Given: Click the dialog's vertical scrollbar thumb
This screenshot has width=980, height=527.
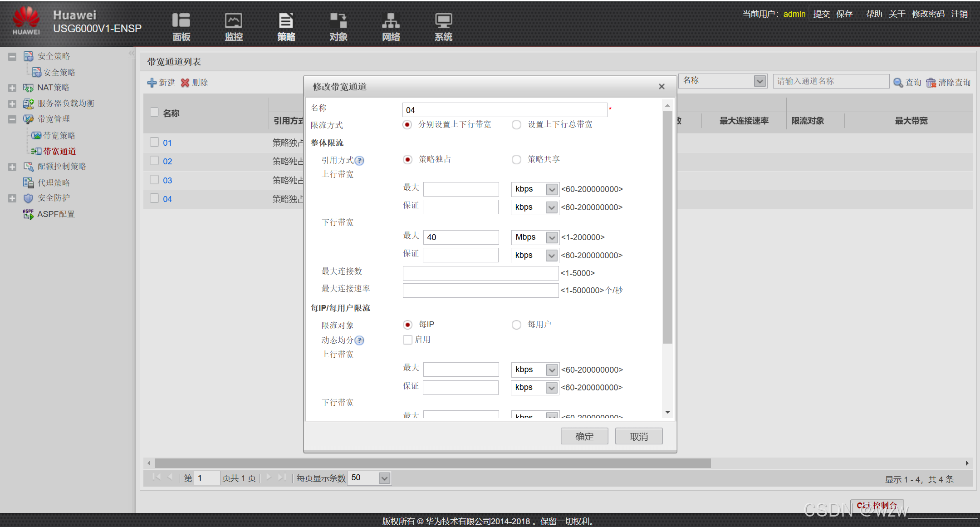Looking at the screenshot, I should tap(667, 227).
